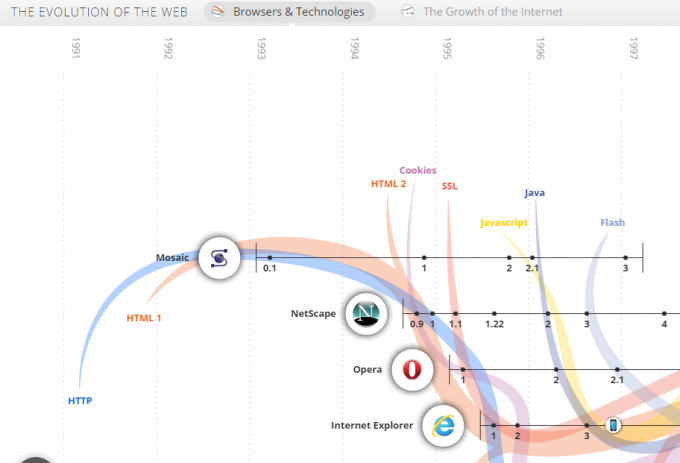Click Internet Explorer version 3 marker
Image resolution: width=680 pixels, height=463 pixels.
[587, 426]
